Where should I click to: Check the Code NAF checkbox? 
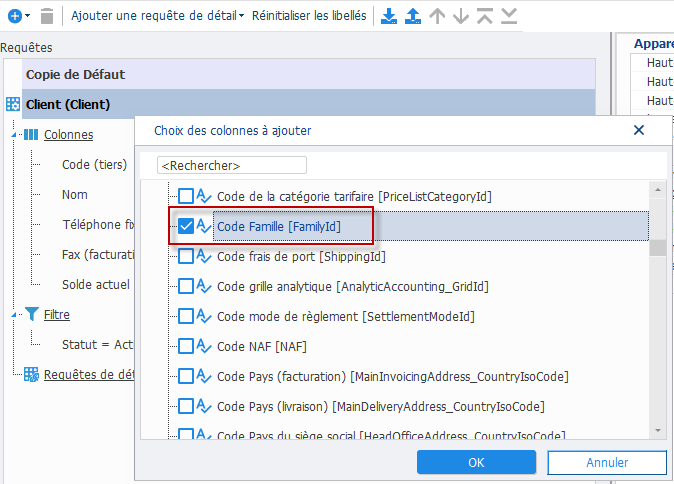186,346
